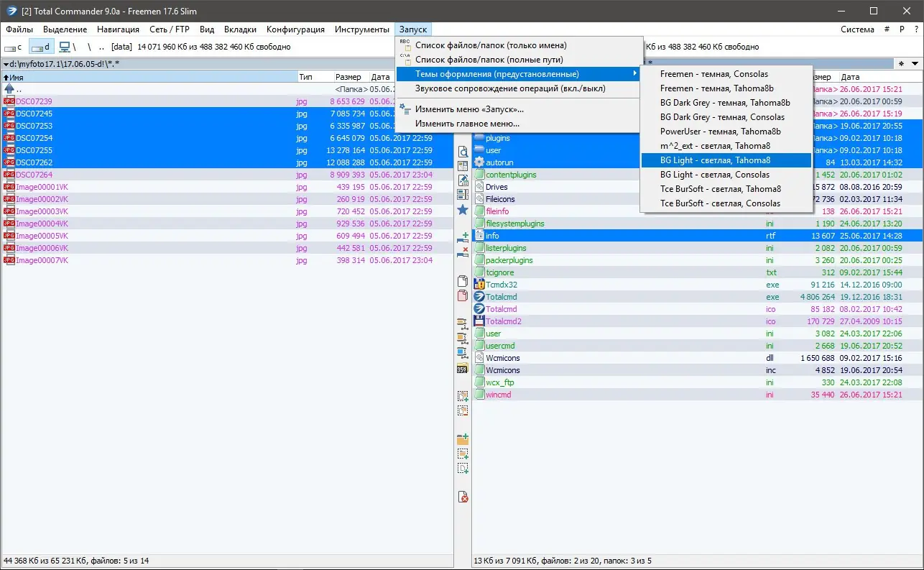Open the Сеть / FTP menu
Image resolution: width=924 pixels, height=570 pixels.
coord(170,29)
